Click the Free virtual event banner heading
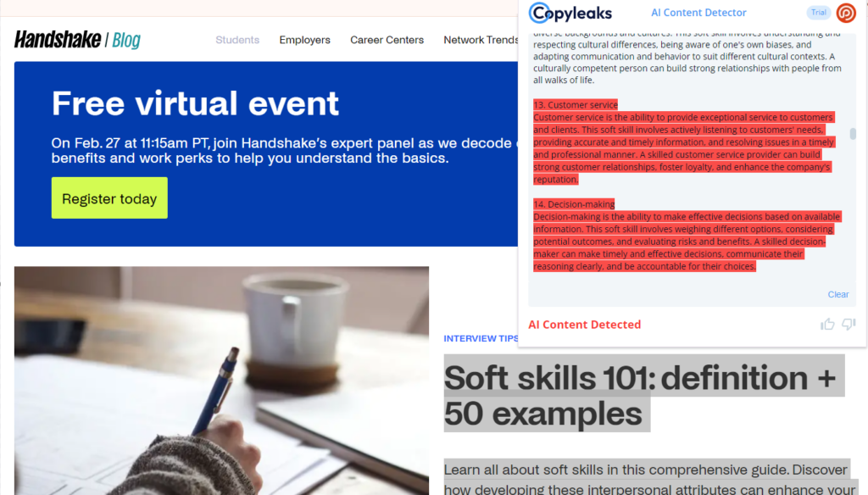 pyautogui.click(x=195, y=103)
